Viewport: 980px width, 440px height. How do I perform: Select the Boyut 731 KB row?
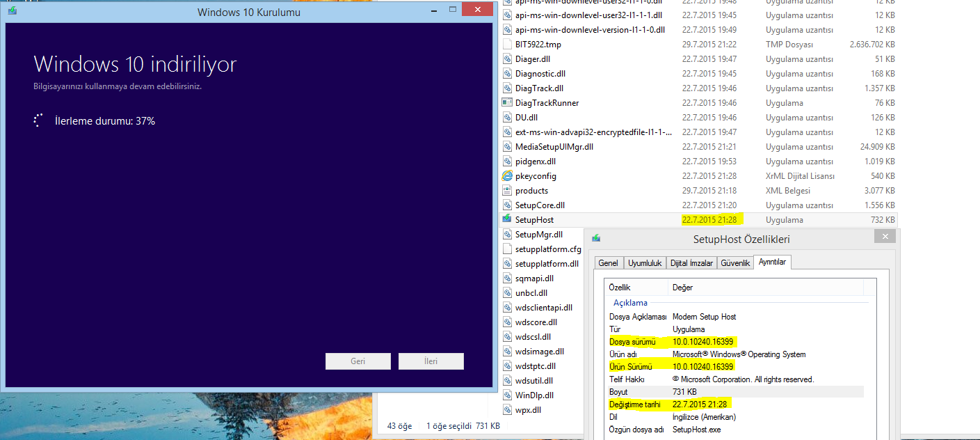[735, 391]
